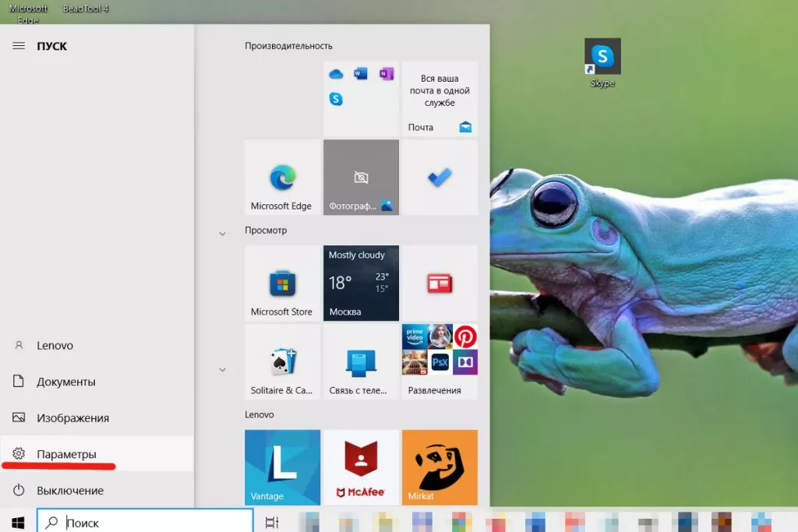Screen dimensions: 798x532
Task: Collapse the tile group beside Просмотр
Action: coord(222,234)
